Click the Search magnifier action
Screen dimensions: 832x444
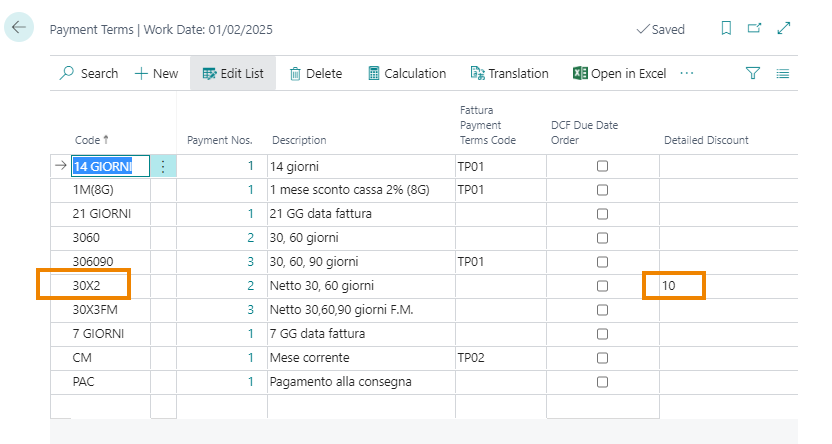[89, 73]
